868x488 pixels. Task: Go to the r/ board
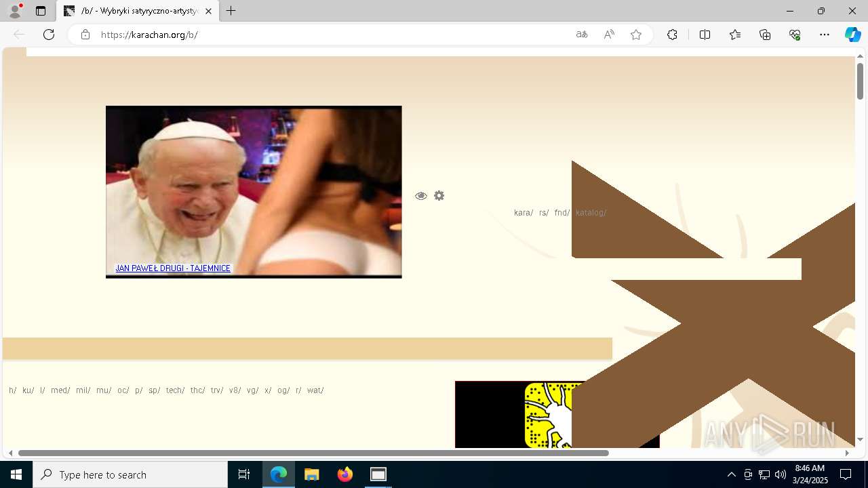point(298,390)
